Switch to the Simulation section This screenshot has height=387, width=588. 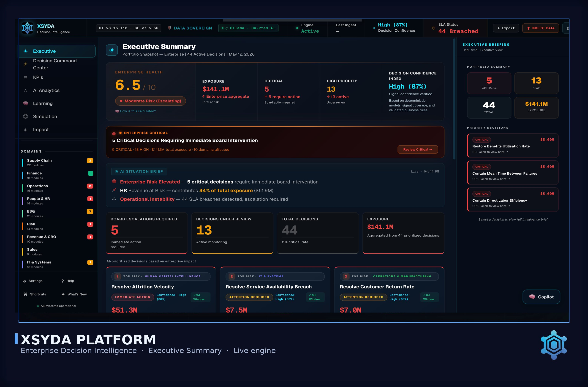[x=57, y=116]
